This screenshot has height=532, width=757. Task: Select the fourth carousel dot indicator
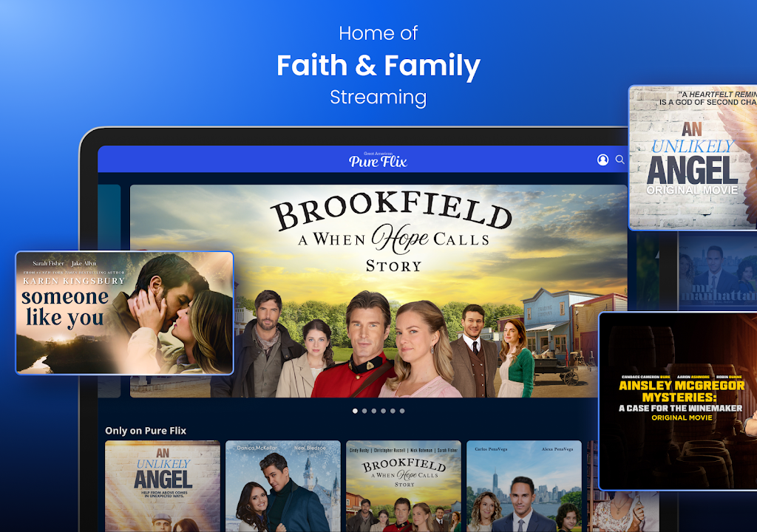click(x=384, y=411)
